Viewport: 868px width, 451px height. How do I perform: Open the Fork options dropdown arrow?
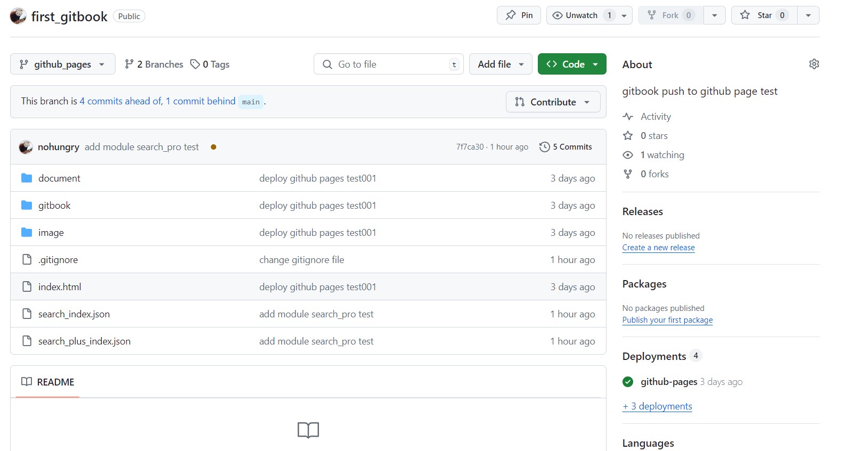(x=715, y=15)
